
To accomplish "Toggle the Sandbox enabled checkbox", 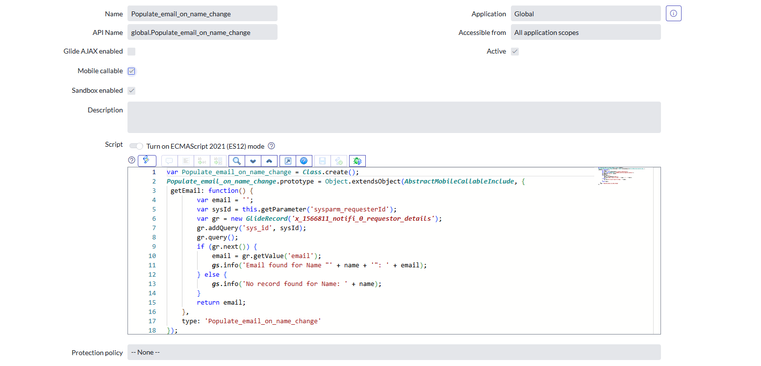I will point(132,90).
